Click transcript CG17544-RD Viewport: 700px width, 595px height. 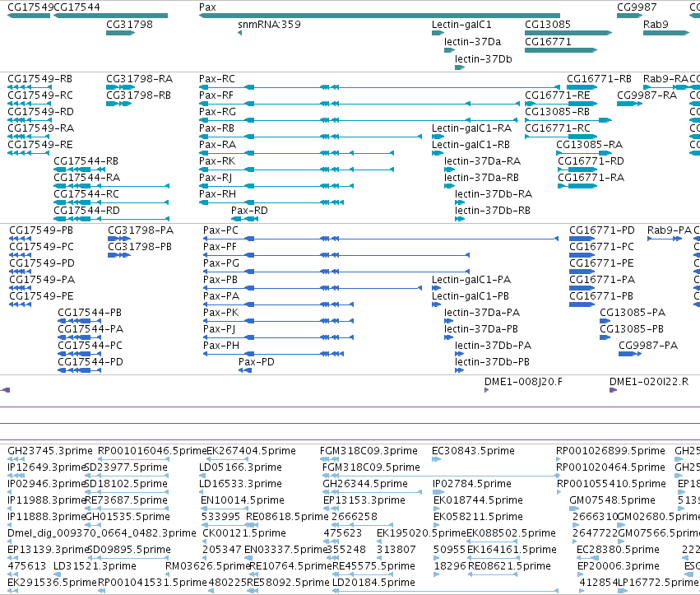coord(86,211)
